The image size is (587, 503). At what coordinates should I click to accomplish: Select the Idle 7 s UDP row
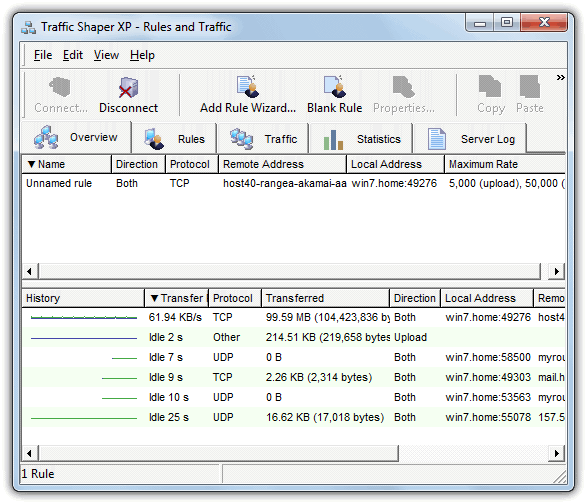pos(294,357)
